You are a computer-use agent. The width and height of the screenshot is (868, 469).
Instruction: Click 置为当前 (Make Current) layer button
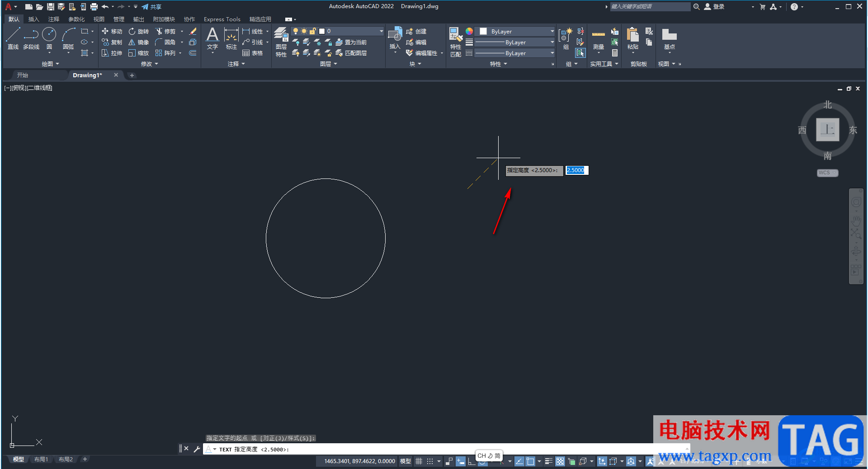pyautogui.click(x=351, y=42)
